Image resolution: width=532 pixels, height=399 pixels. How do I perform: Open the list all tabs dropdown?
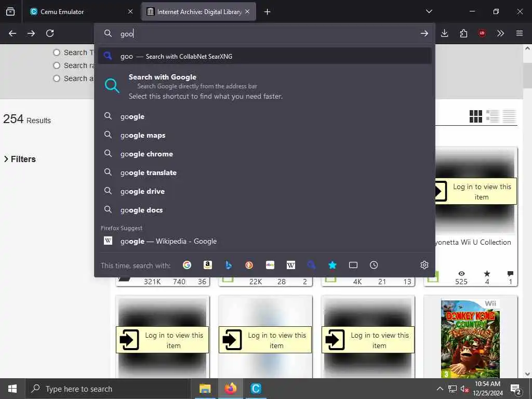429,11
